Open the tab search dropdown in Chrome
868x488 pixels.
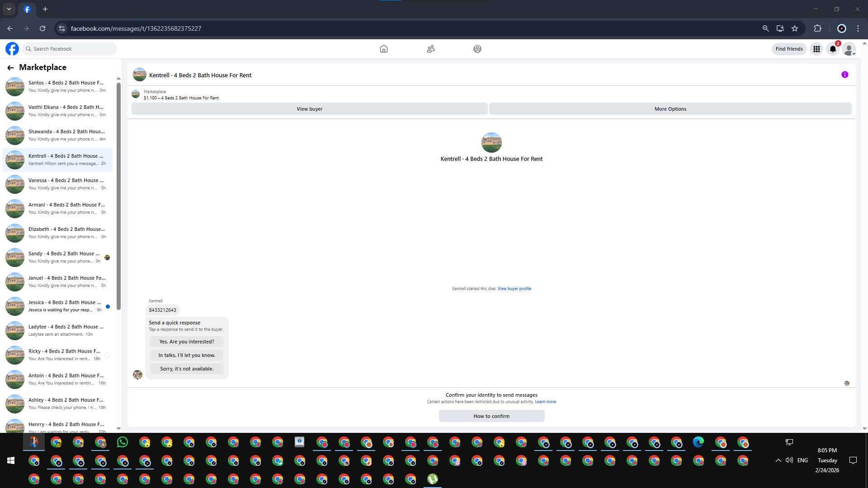[x=9, y=9]
